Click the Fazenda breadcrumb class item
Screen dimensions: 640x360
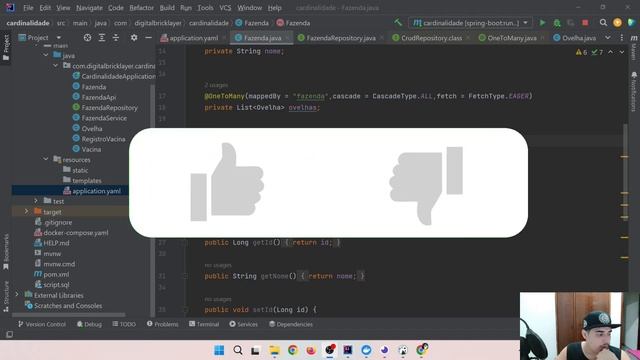point(252,23)
